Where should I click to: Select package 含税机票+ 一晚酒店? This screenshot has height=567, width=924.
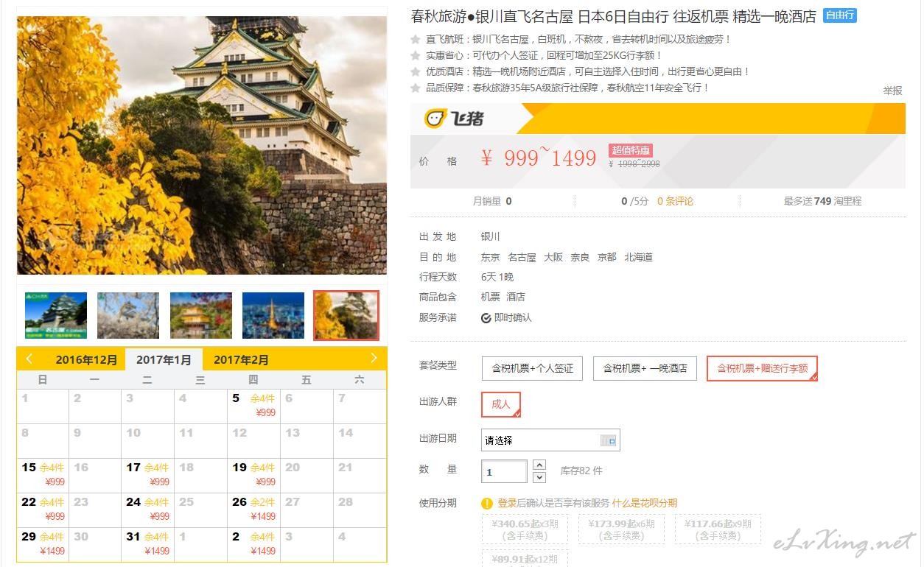645,368
